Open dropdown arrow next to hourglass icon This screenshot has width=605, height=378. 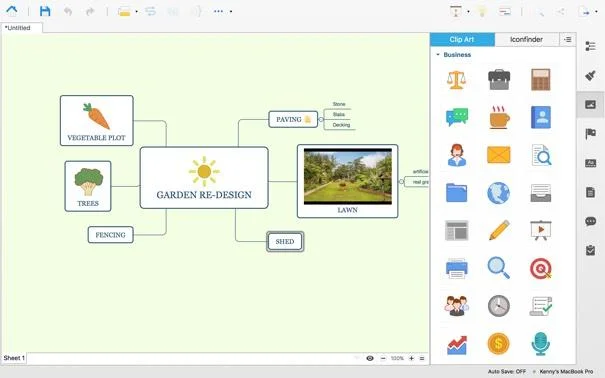click(468, 12)
